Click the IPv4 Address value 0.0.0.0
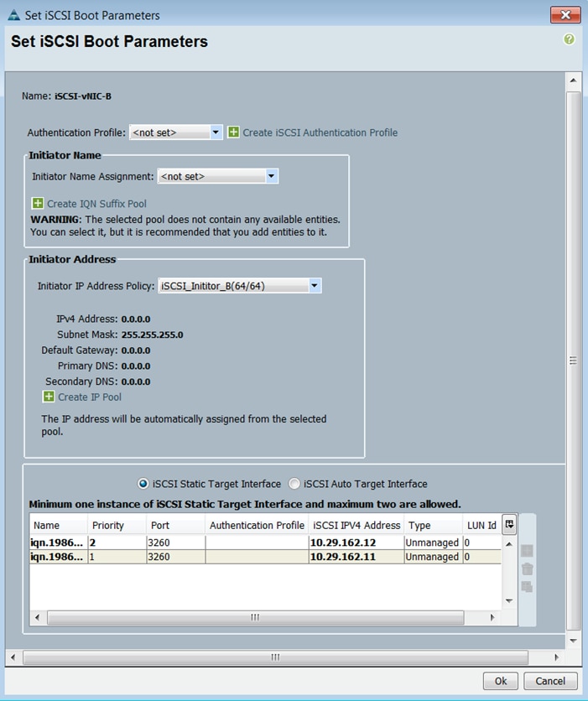Image resolution: width=588 pixels, height=701 pixels. coord(136,319)
